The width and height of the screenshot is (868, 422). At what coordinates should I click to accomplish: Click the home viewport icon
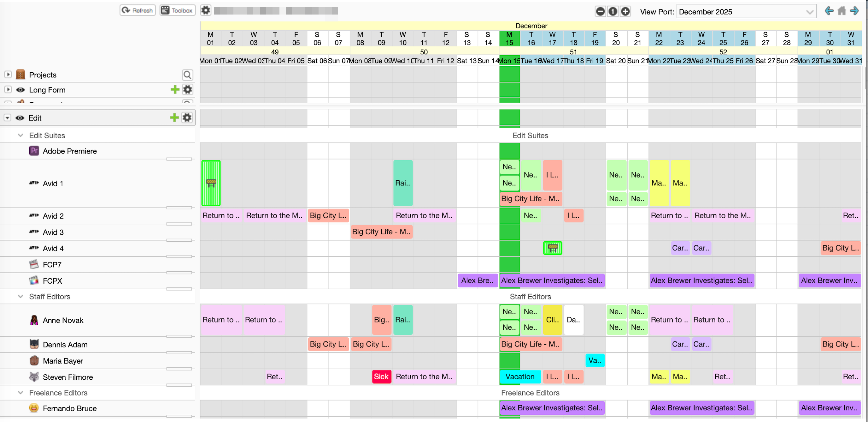tap(842, 11)
